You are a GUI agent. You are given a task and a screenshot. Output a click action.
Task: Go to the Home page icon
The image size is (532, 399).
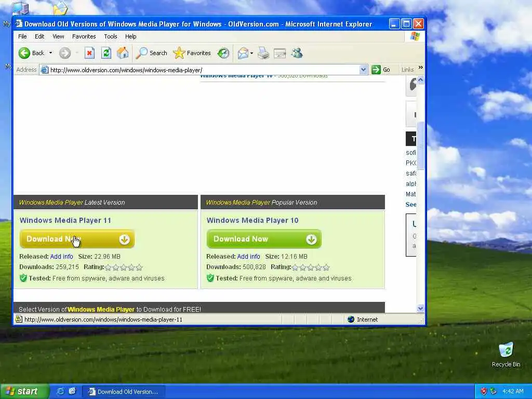click(123, 54)
